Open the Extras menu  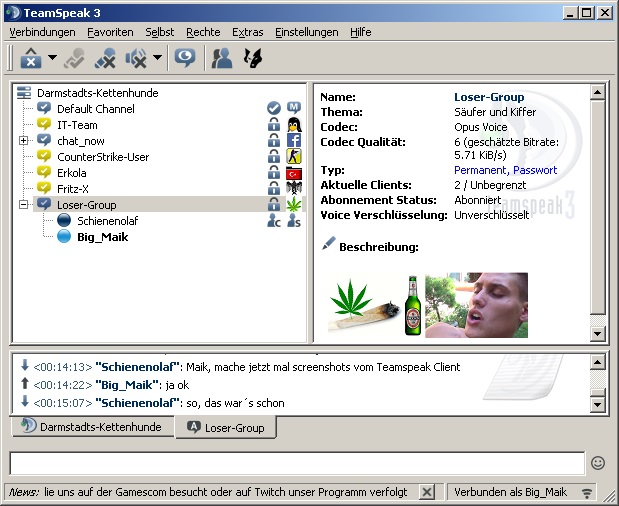[248, 32]
